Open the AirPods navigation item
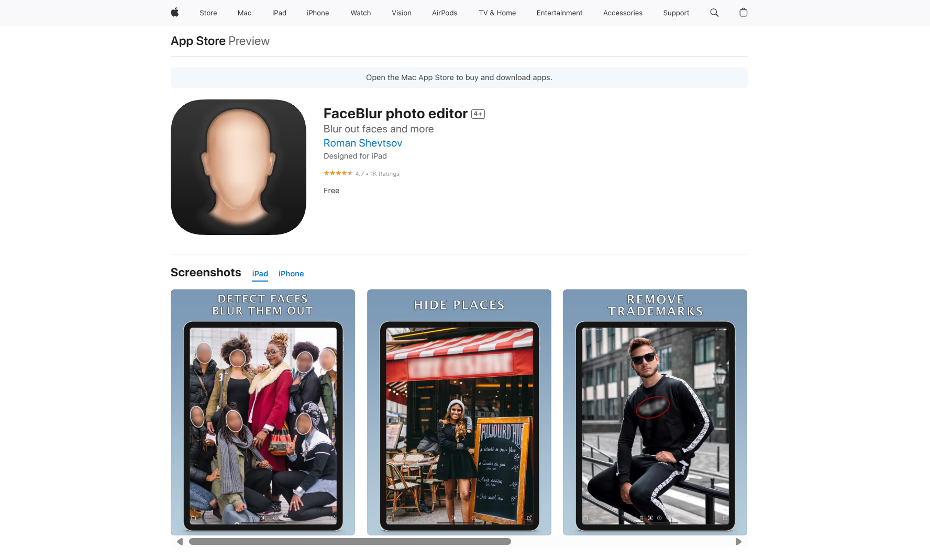 (x=445, y=13)
